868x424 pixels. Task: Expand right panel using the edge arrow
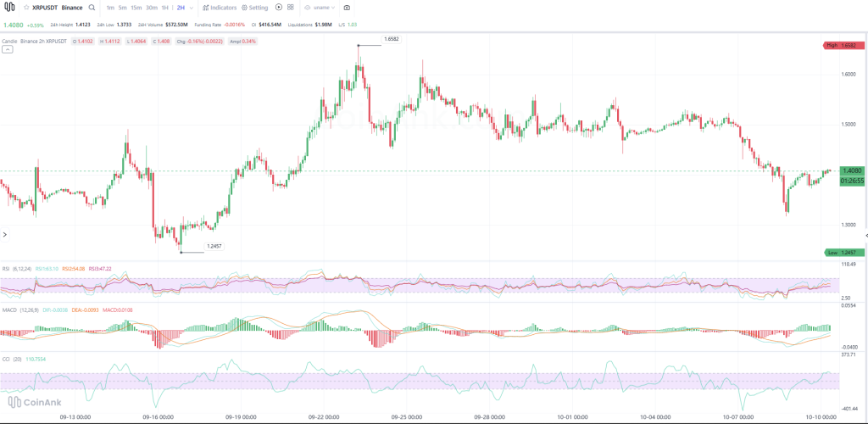(x=865, y=235)
